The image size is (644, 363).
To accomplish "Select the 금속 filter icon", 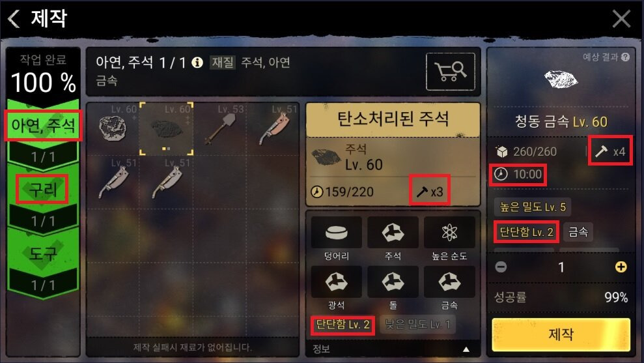I will [x=449, y=282].
